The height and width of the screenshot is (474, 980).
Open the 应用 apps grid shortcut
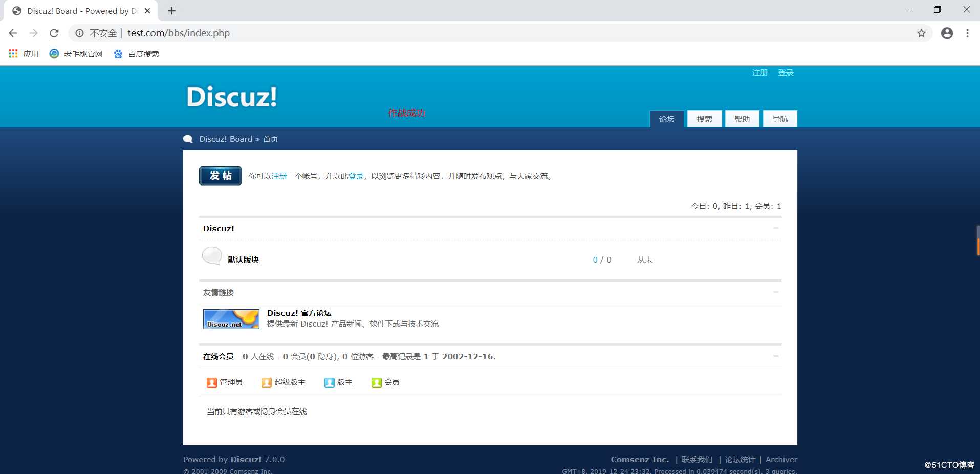[x=24, y=54]
